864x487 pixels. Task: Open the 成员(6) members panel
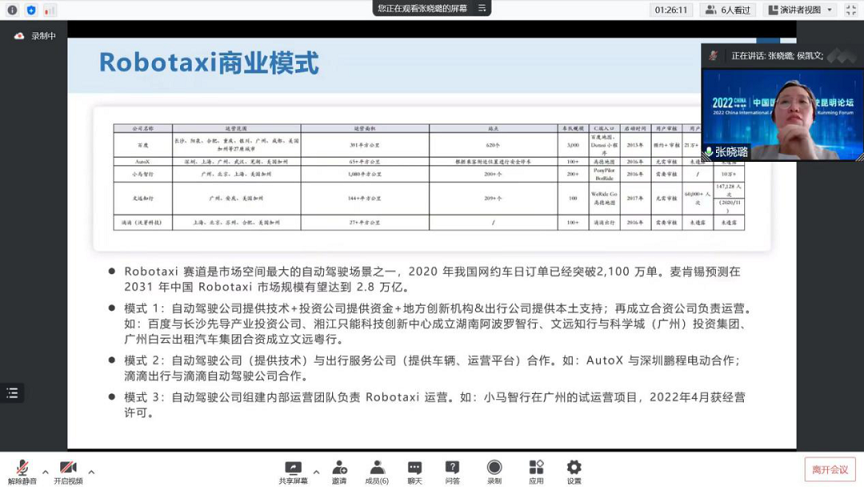tap(377, 472)
